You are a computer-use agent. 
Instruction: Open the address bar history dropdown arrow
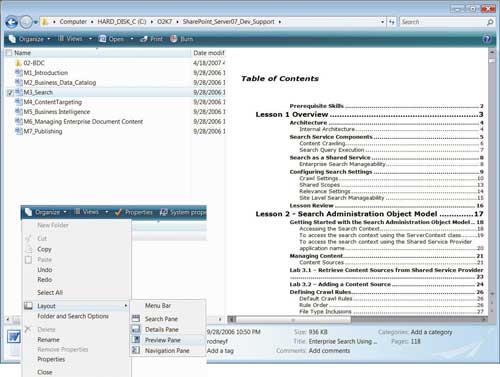point(382,22)
